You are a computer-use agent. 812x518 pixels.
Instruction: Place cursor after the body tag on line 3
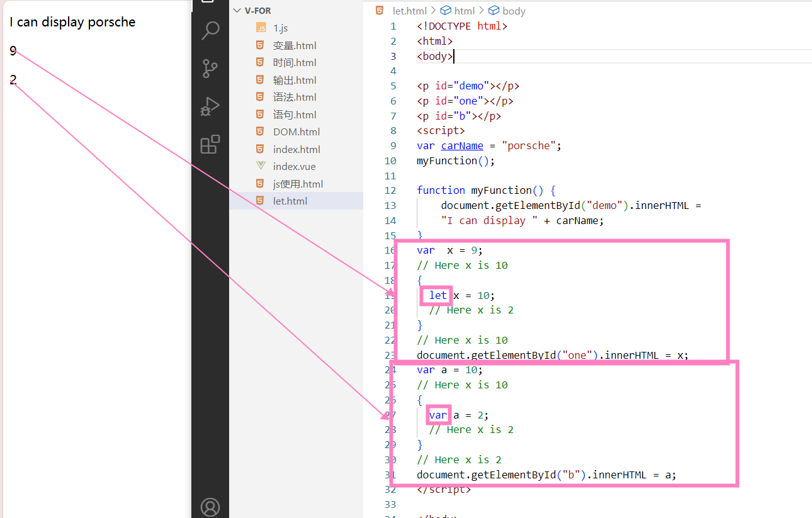coord(453,56)
